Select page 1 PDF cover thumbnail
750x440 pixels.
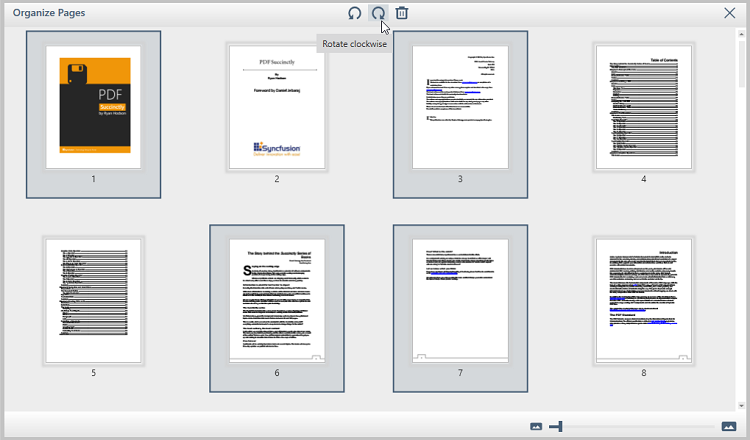click(x=94, y=106)
